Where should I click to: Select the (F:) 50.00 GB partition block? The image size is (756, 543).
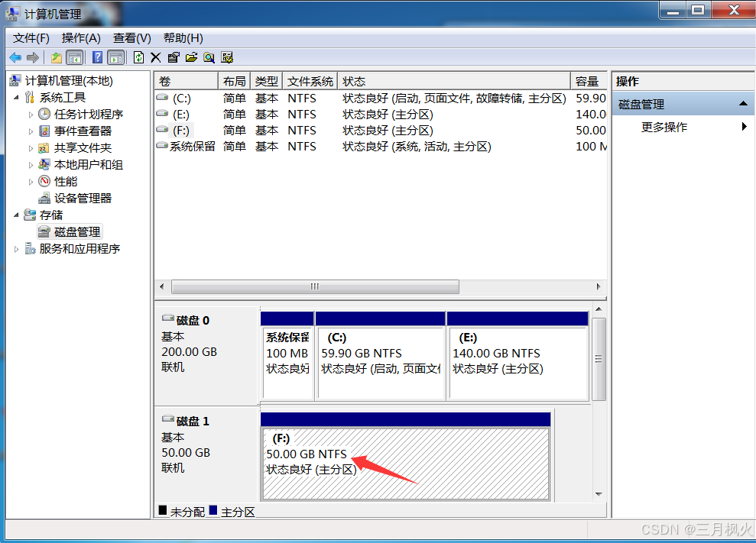coord(405,456)
